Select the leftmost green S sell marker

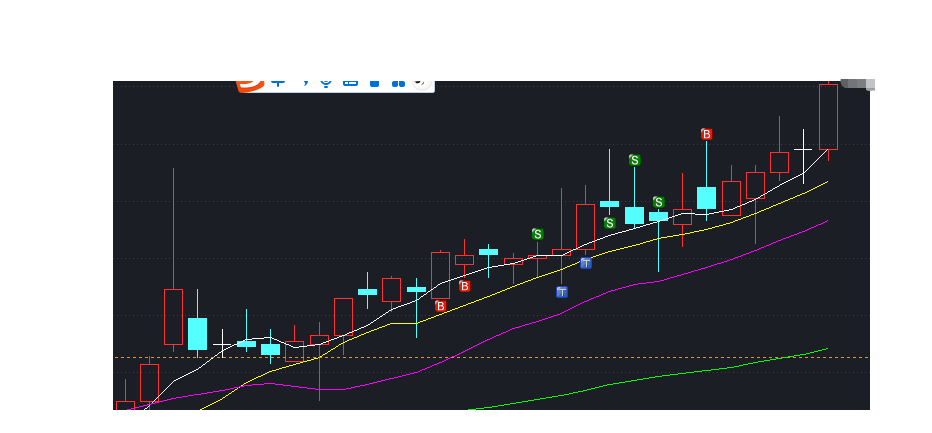pos(538,234)
